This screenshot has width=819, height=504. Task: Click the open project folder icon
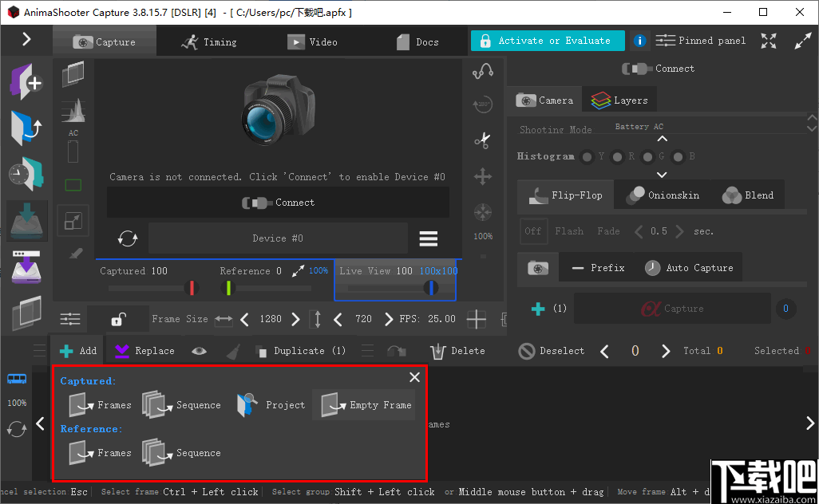(26, 128)
